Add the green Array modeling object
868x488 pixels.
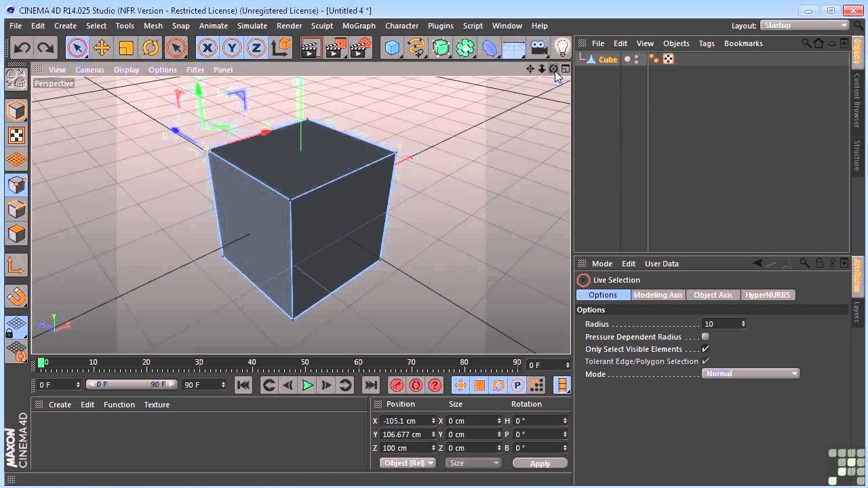pyautogui.click(x=465, y=47)
